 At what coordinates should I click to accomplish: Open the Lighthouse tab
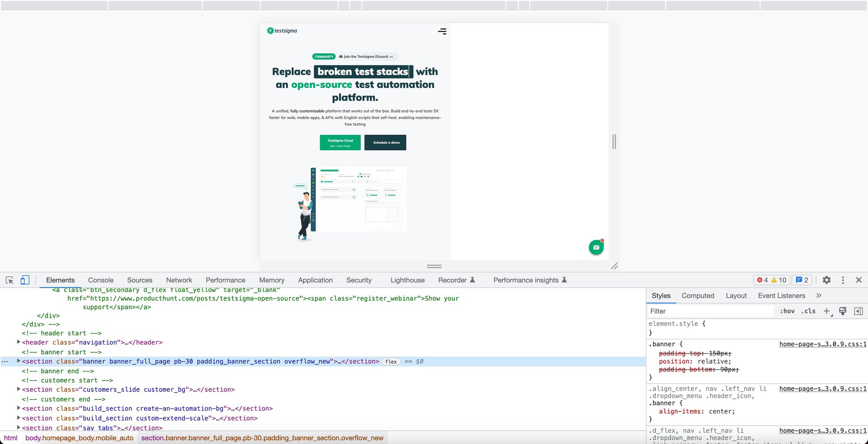click(x=408, y=280)
